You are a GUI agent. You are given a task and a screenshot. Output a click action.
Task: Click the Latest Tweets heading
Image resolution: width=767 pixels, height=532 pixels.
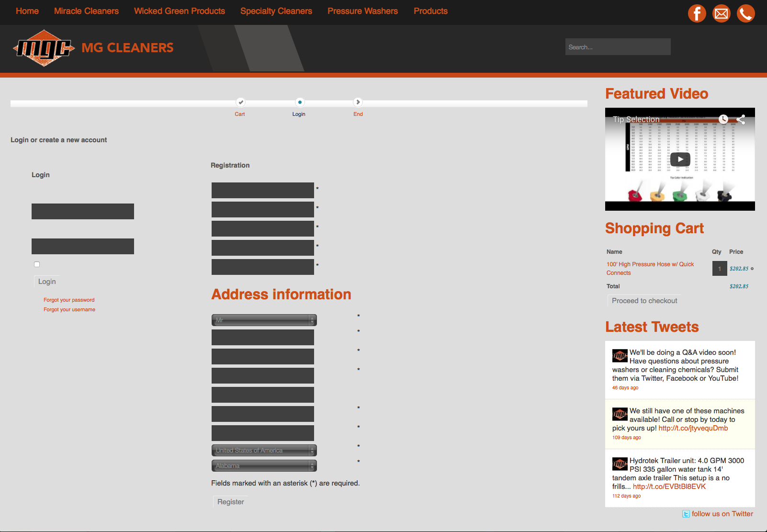click(652, 327)
